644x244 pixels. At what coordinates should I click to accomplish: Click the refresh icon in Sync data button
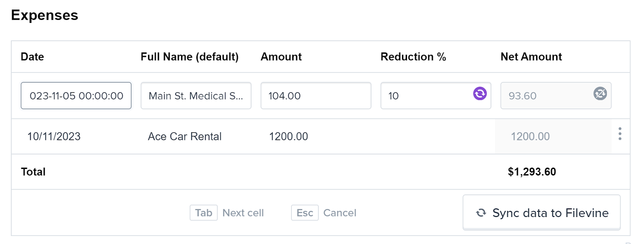(x=481, y=213)
